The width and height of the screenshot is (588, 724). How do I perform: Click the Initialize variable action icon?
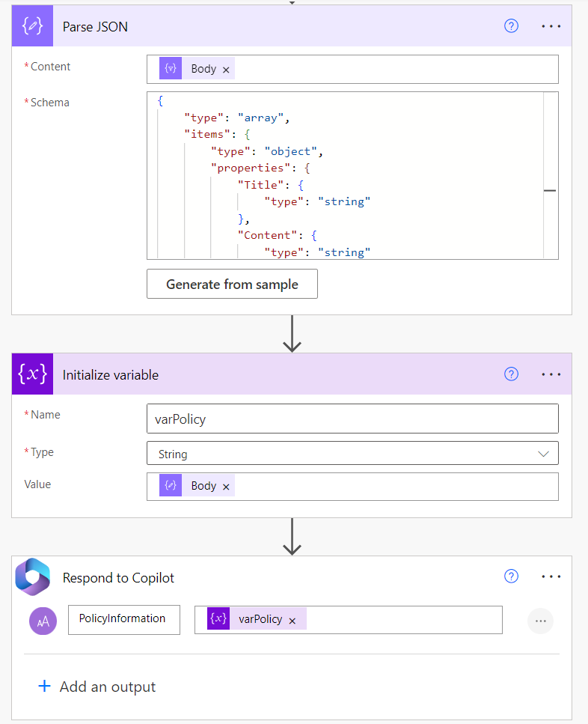[x=33, y=374]
